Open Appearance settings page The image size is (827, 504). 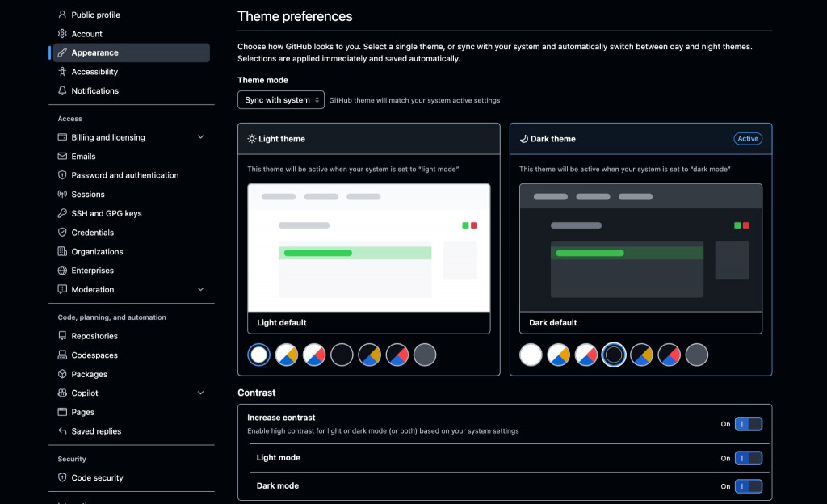click(132, 52)
